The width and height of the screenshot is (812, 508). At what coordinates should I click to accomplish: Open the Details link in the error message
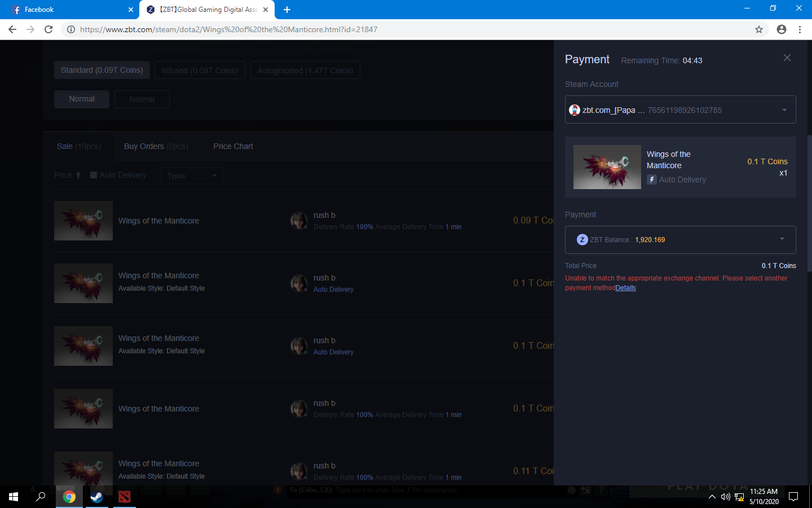[x=625, y=288]
